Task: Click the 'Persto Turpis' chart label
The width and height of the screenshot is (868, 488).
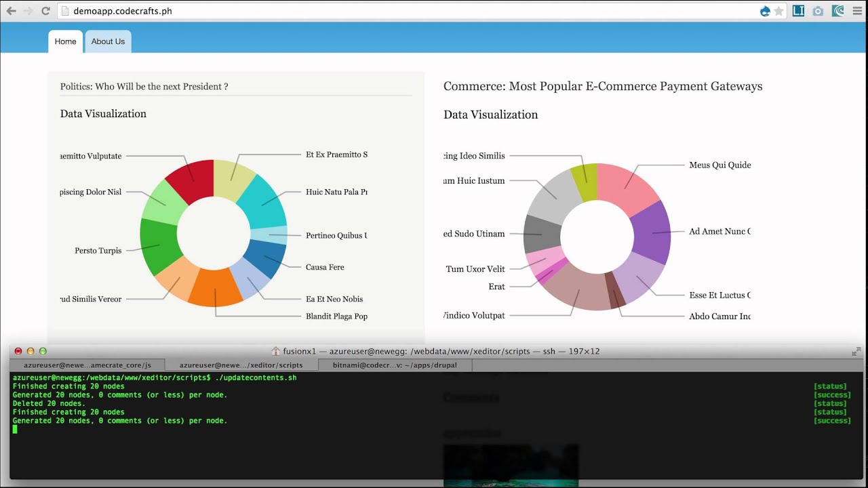Action: tap(98, 251)
